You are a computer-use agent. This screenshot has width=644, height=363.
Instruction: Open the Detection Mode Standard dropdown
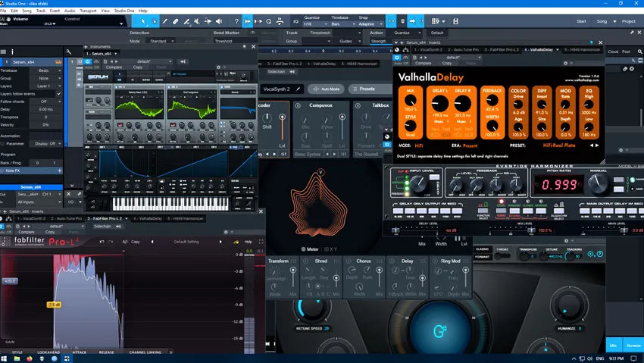click(162, 41)
